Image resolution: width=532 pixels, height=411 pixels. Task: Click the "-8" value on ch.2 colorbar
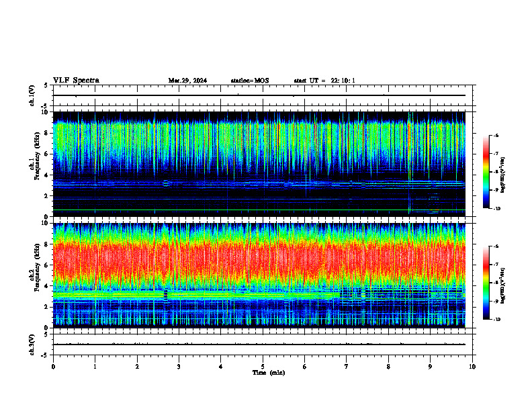[496, 283]
